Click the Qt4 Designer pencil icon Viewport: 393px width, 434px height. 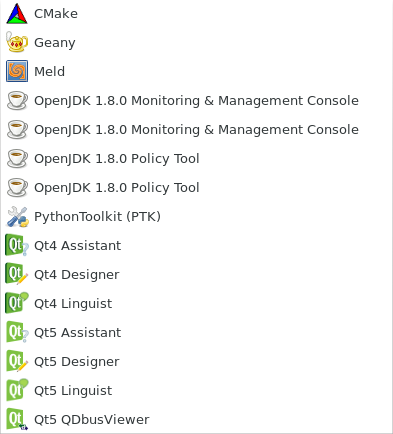point(17,274)
